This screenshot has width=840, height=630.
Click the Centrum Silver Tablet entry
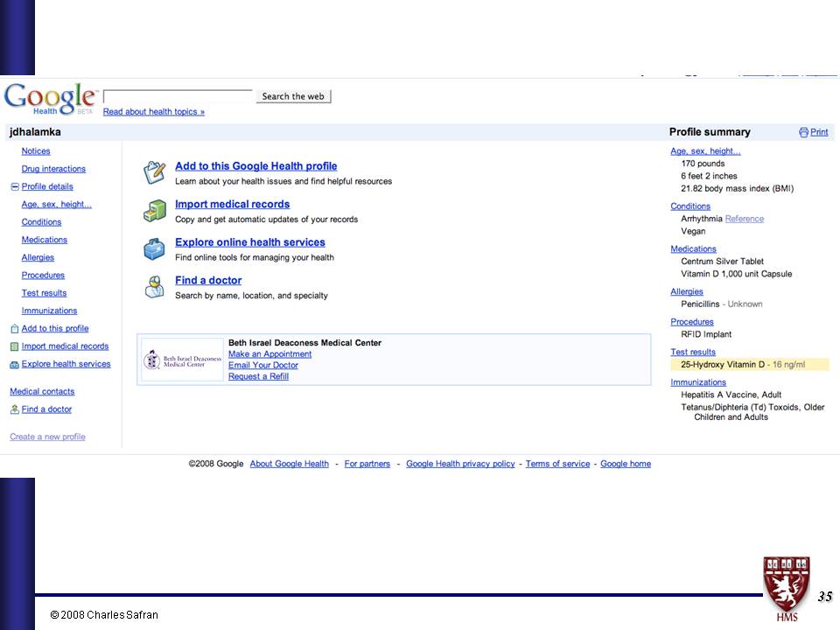point(722,262)
